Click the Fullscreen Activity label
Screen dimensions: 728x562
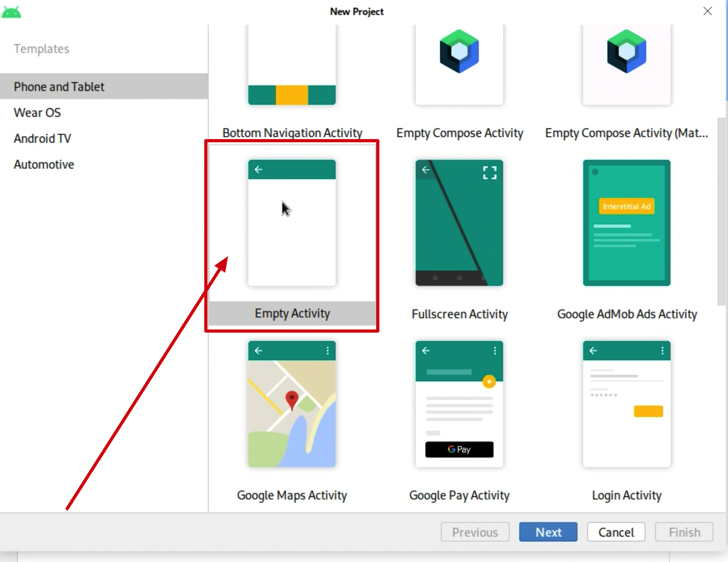coord(459,314)
